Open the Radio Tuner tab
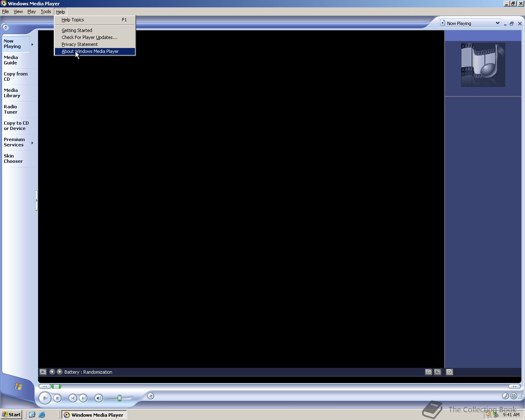This screenshot has width=525, height=420. [18, 110]
